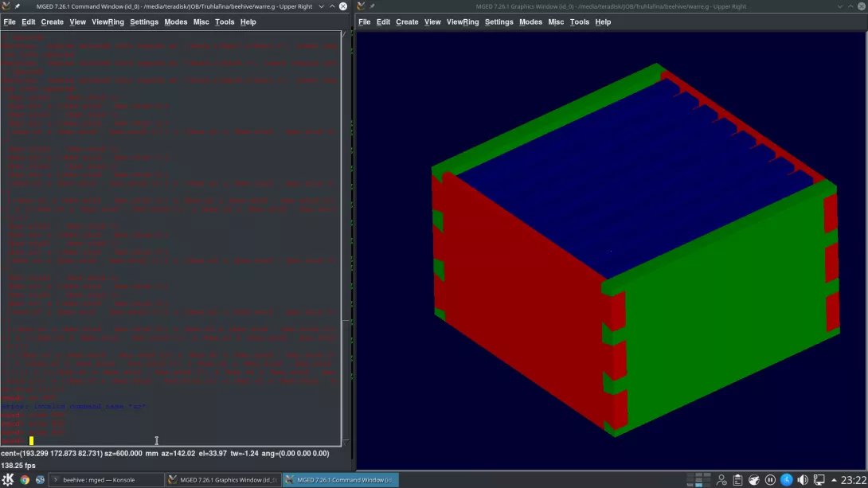Open Modes menu in Command Window
Viewport: 868px width, 488px height.
tap(175, 22)
